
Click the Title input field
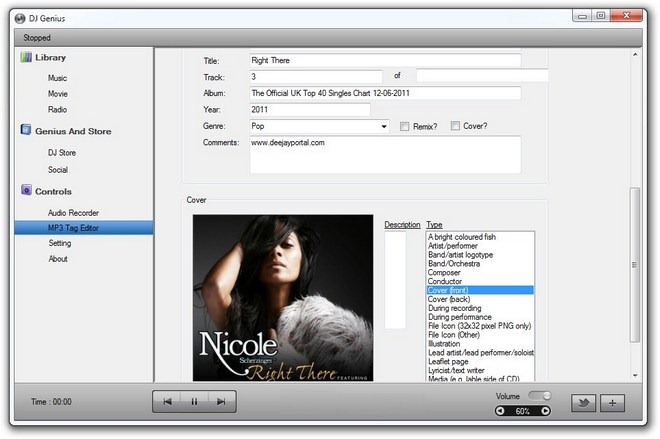point(385,60)
